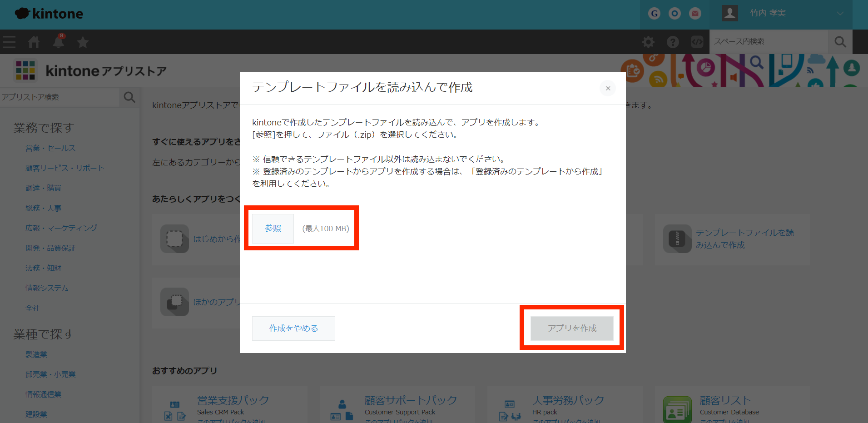The height and width of the screenshot is (423, 868).
Task: Click the hamburger menu icon
Action: point(9,42)
